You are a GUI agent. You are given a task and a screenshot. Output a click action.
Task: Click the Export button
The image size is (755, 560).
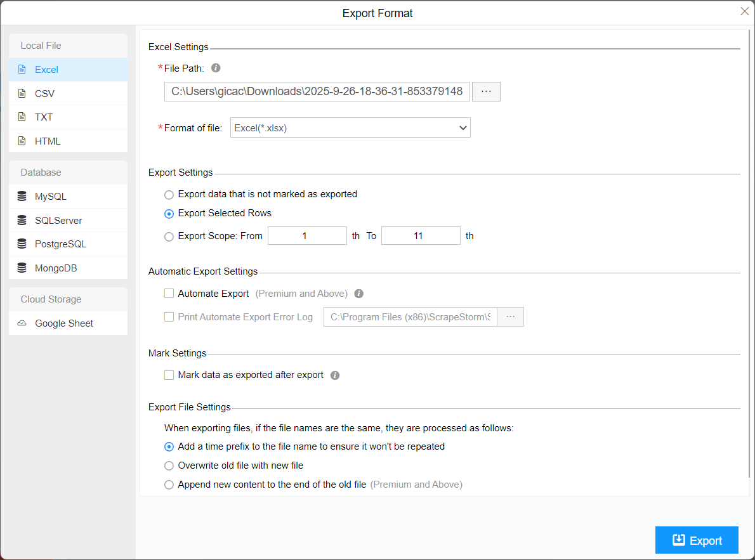pos(696,540)
